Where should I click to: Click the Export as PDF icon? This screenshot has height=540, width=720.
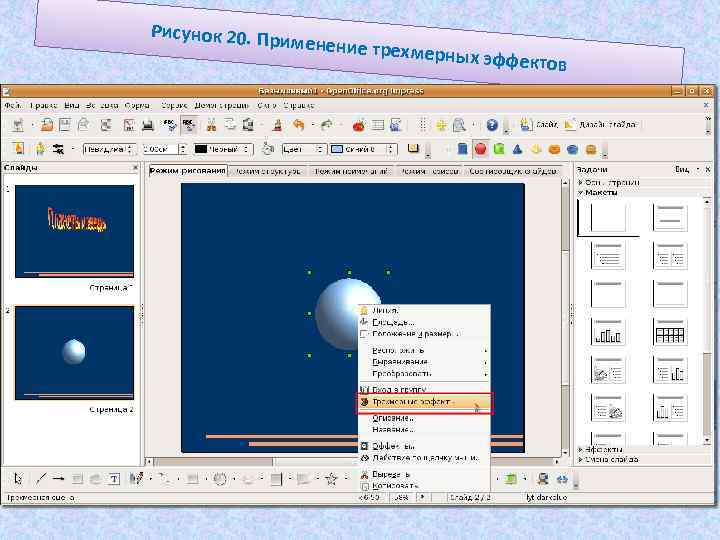(x=129, y=125)
